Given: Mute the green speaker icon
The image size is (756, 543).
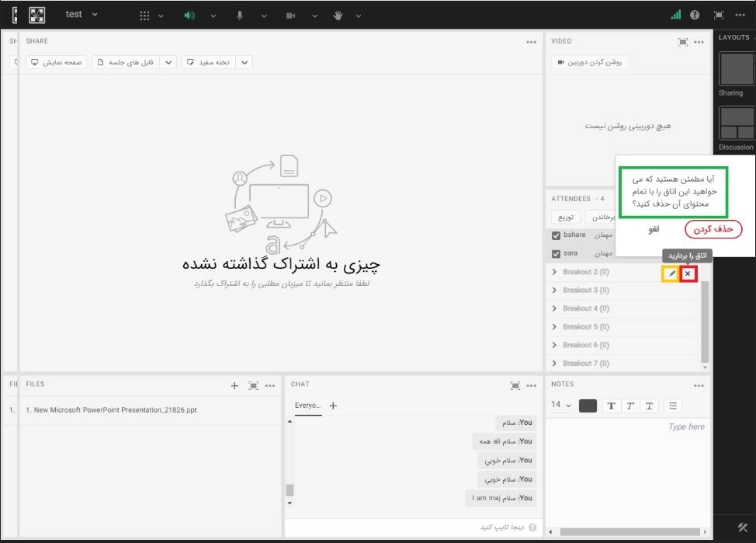Looking at the screenshot, I should [x=189, y=16].
